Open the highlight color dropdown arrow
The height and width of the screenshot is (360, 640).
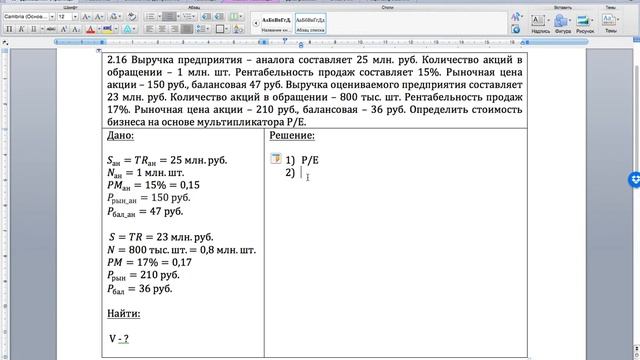pyautogui.click(x=116, y=29)
